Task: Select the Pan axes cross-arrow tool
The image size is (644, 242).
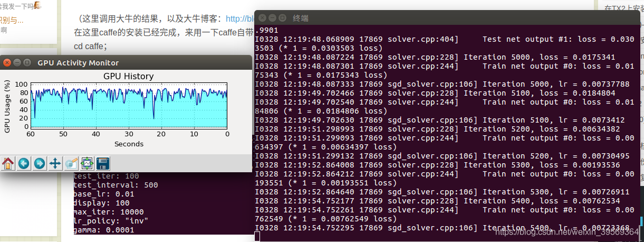Action: click(55, 163)
